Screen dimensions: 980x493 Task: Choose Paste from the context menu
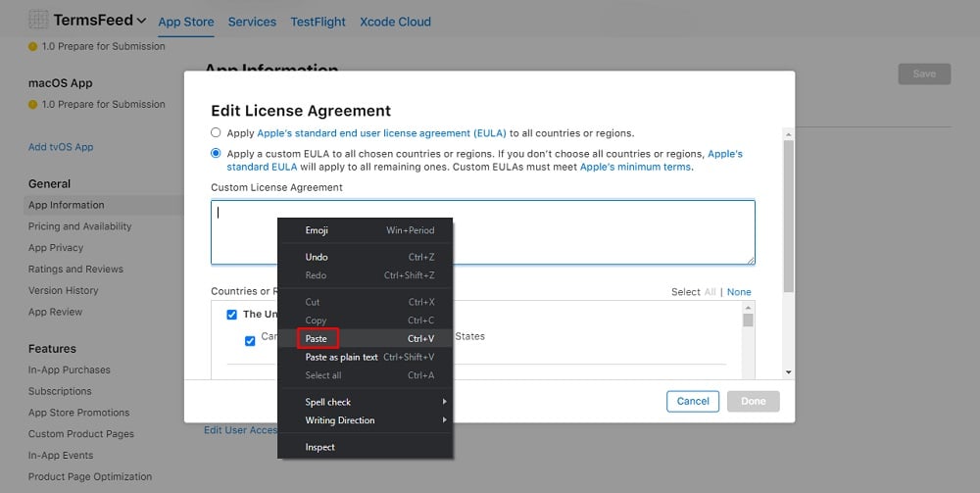coord(365,339)
